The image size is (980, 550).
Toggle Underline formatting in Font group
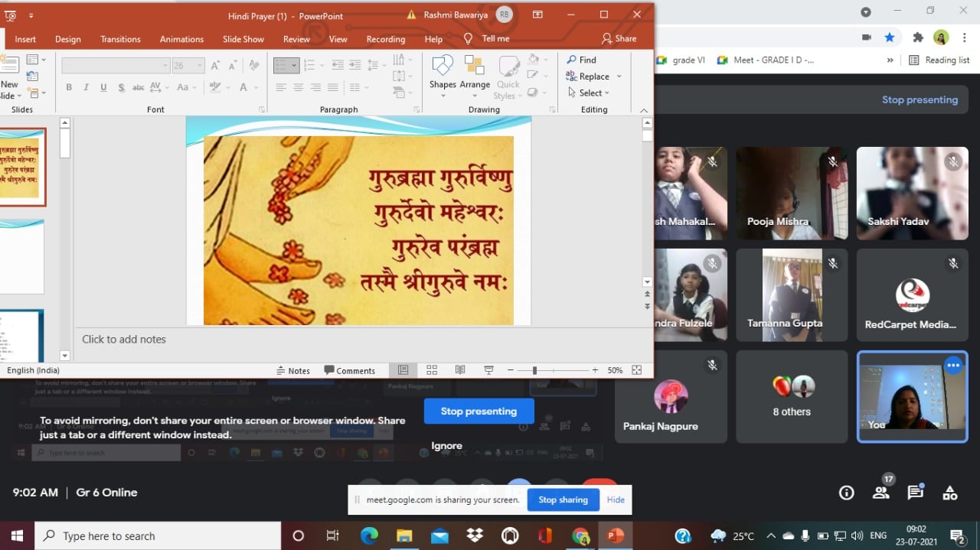[103, 87]
